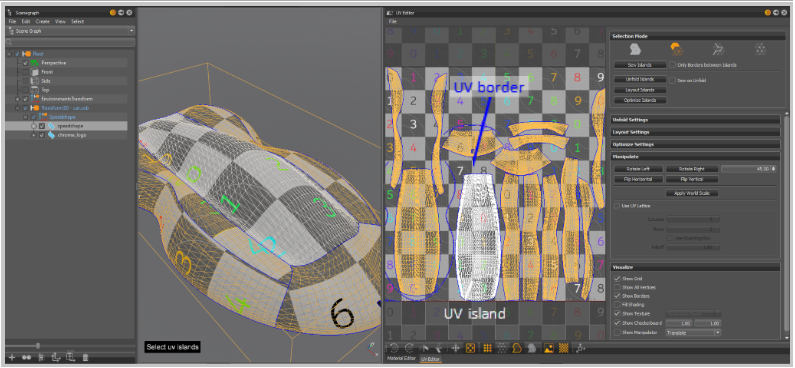This screenshot has height=368, width=795.
Task: Click the Flip Horizontal button
Action: tap(638, 179)
